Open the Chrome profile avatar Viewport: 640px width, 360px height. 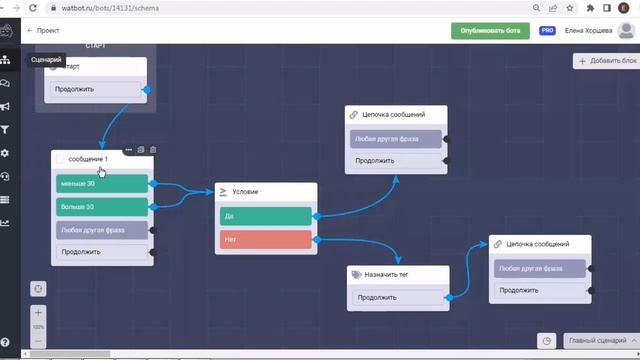pyautogui.click(x=624, y=8)
